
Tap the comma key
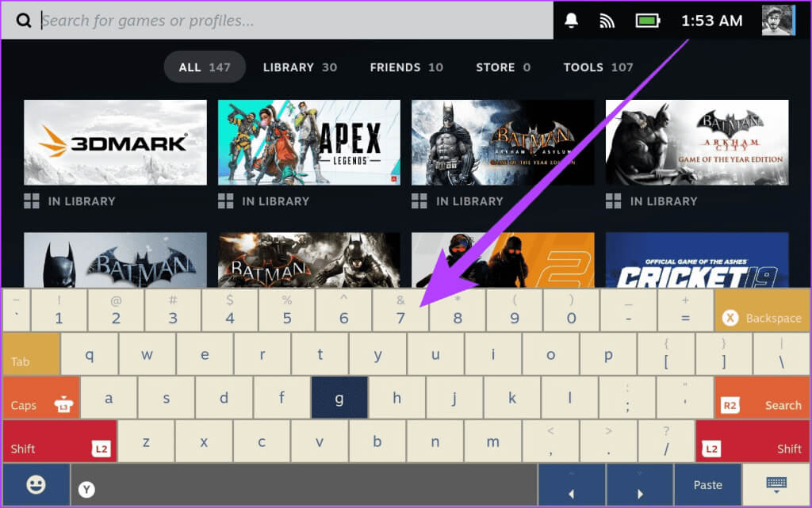click(550, 441)
